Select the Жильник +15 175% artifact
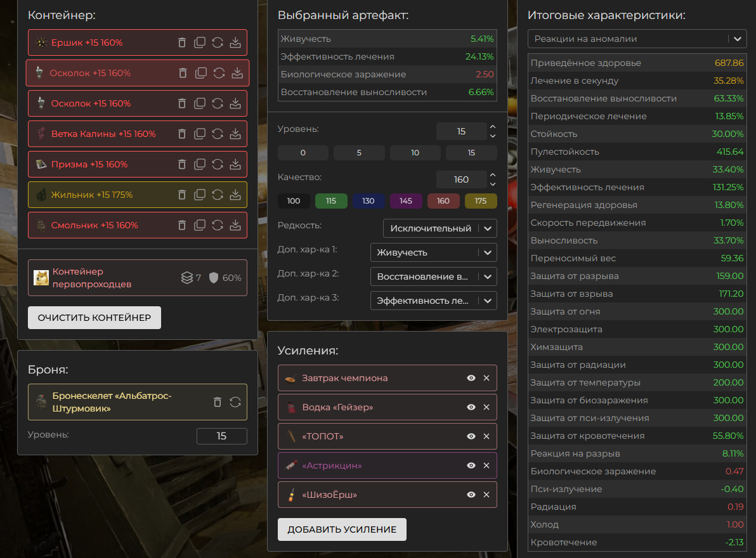 [x=92, y=195]
